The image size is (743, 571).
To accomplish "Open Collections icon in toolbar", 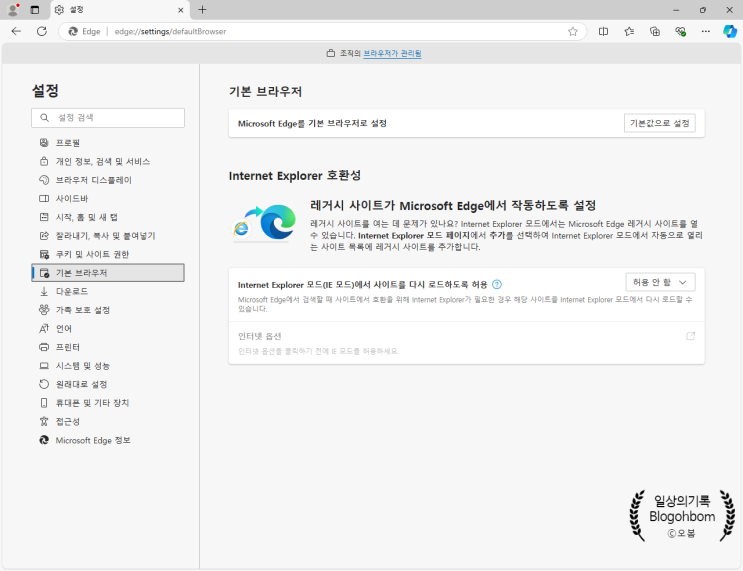I will coord(654,32).
